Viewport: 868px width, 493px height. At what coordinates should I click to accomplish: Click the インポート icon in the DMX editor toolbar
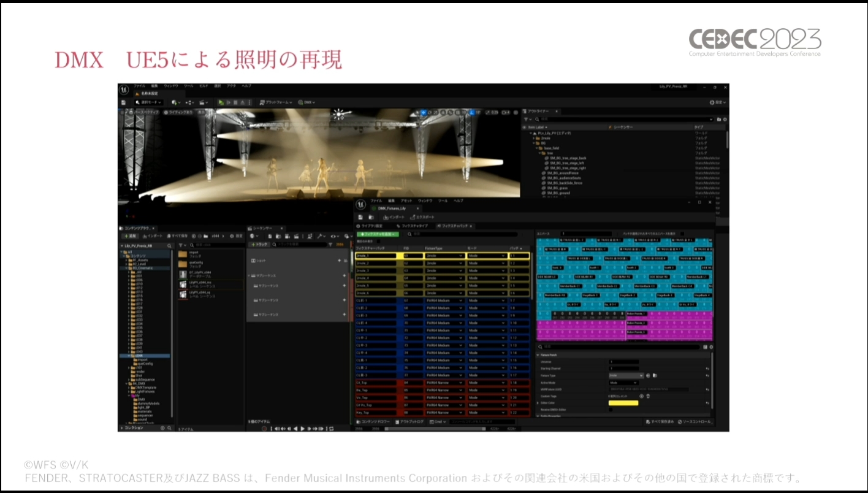[x=386, y=217]
